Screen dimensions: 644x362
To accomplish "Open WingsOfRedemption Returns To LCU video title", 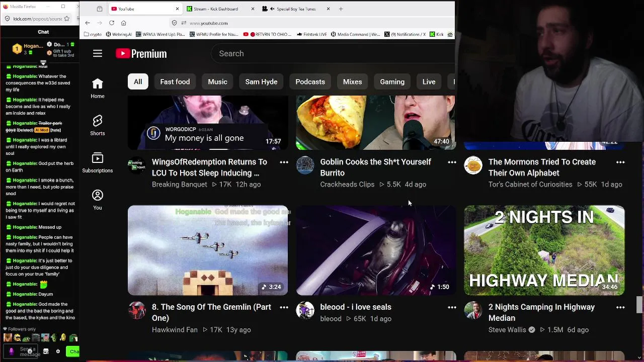I will pos(209,167).
